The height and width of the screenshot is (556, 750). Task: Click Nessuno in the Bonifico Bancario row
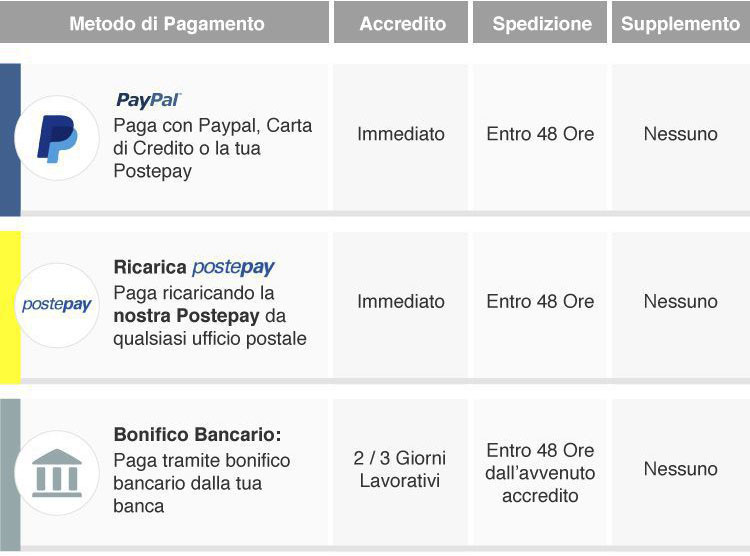point(681,469)
